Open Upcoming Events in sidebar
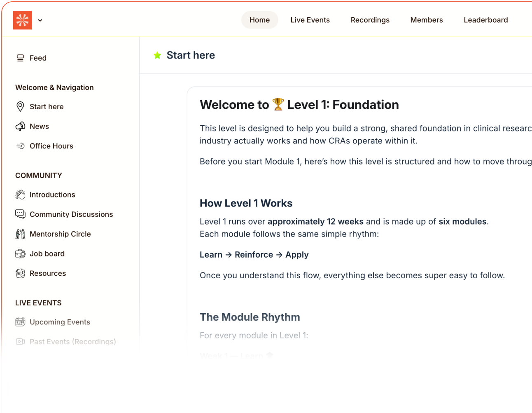The width and height of the screenshot is (532, 413). (x=60, y=322)
